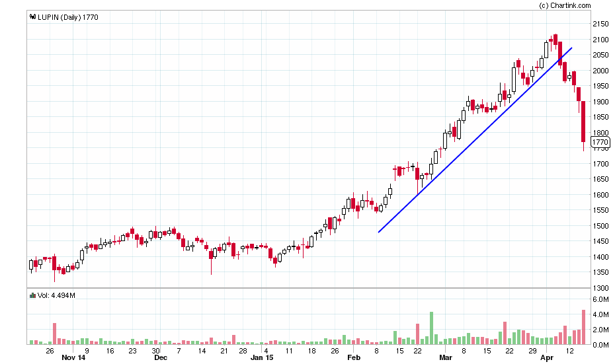This screenshot has width=615, height=364.
Task: Click the Dec month label
Action: coord(161,357)
